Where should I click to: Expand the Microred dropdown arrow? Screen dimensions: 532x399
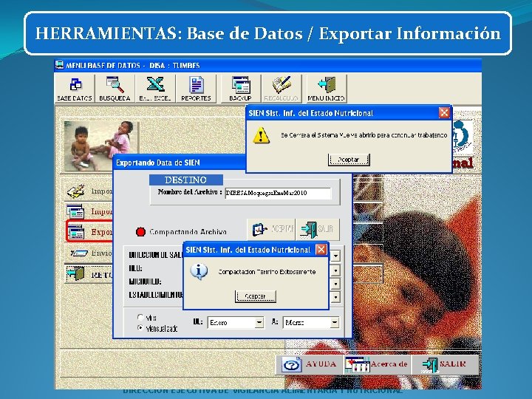coord(335,283)
